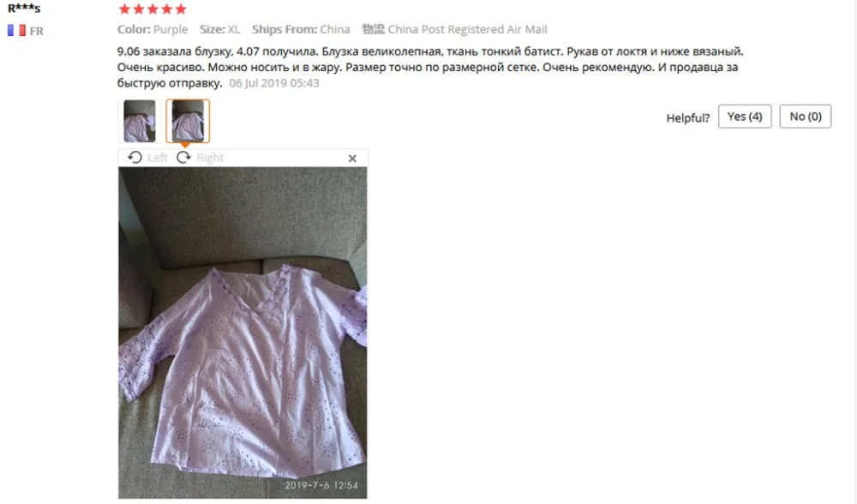Click the third red rating star
Image resolution: width=857 pixels, height=504 pixels.
click(153, 9)
